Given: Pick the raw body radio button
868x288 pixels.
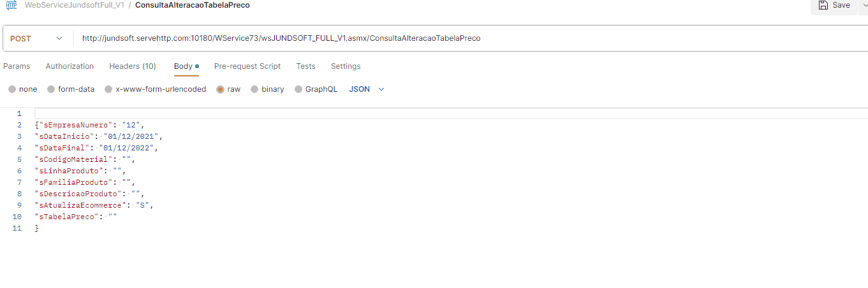Looking at the screenshot, I should coord(220,89).
